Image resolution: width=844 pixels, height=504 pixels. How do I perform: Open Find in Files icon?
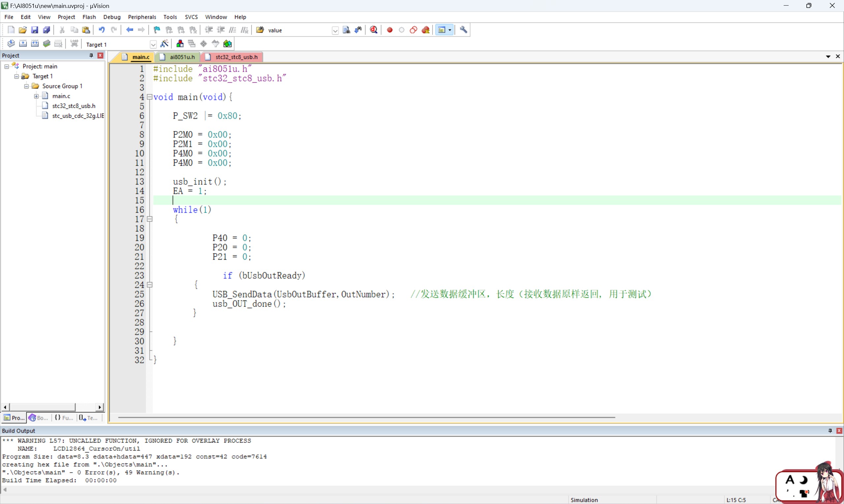260,30
